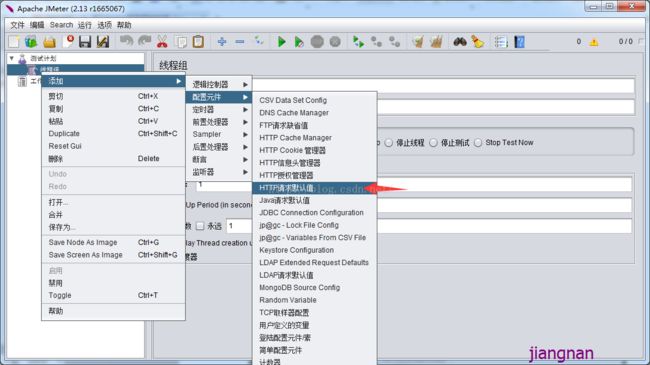Click the New test plan toolbar icon
Viewport: 650px width, 365px height.
tap(14, 42)
